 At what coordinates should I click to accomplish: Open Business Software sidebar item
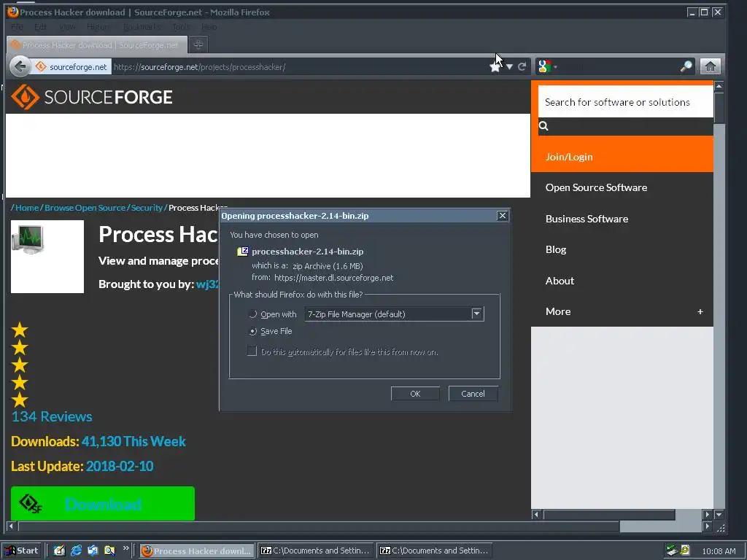tap(587, 219)
